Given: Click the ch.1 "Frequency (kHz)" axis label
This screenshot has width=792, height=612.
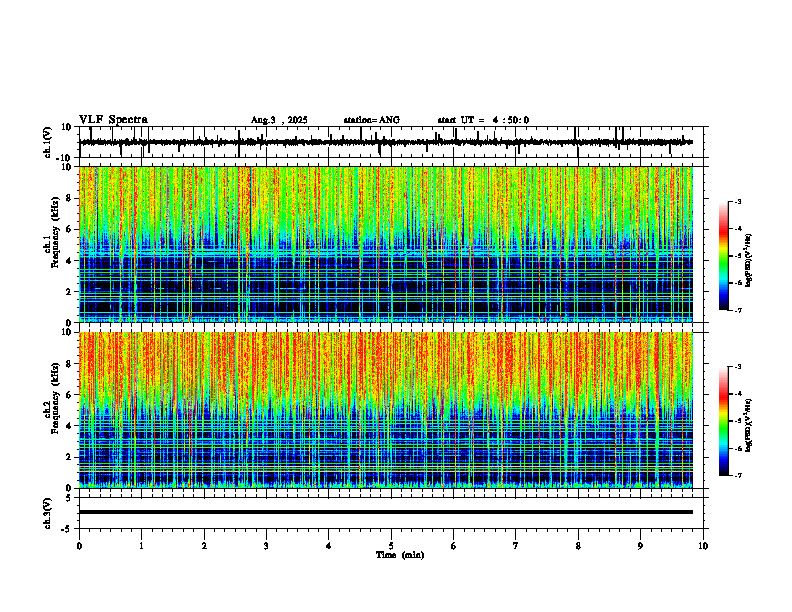Looking at the screenshot, I should (x=55, y=232).
